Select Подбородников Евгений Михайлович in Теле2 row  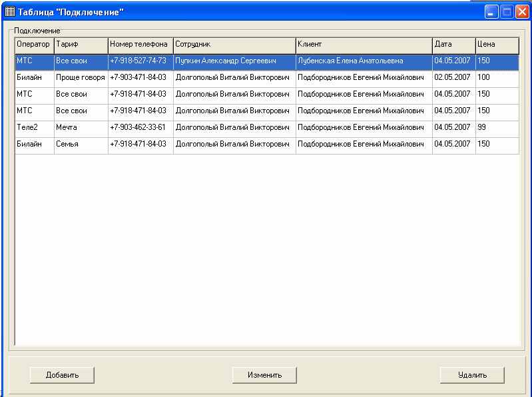coord(364,129)
